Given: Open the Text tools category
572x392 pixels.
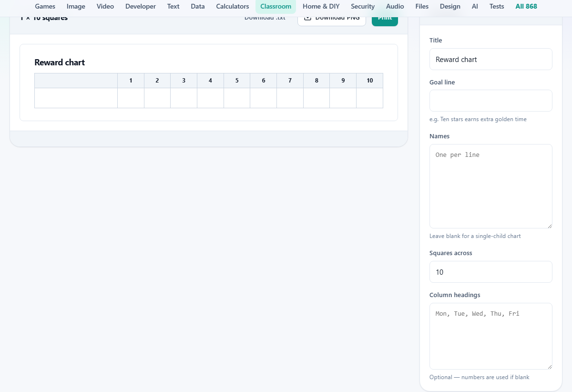Looking at the screenshot, I should tap(174, 7).
